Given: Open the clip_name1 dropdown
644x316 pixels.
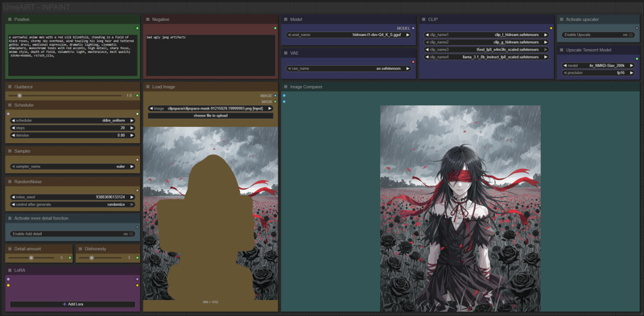Looking at the screenshot, I should click(x=486, y=35).
